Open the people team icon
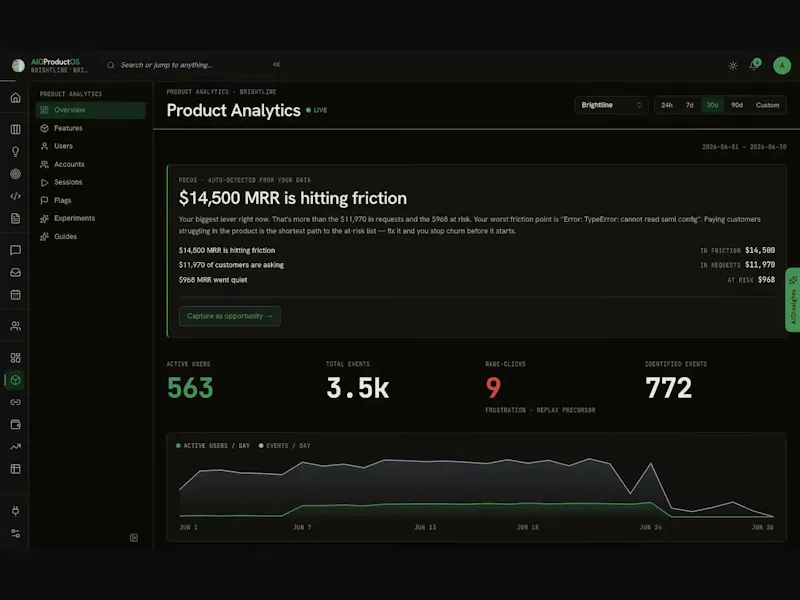The image size is (800, 600). [16, 326]
